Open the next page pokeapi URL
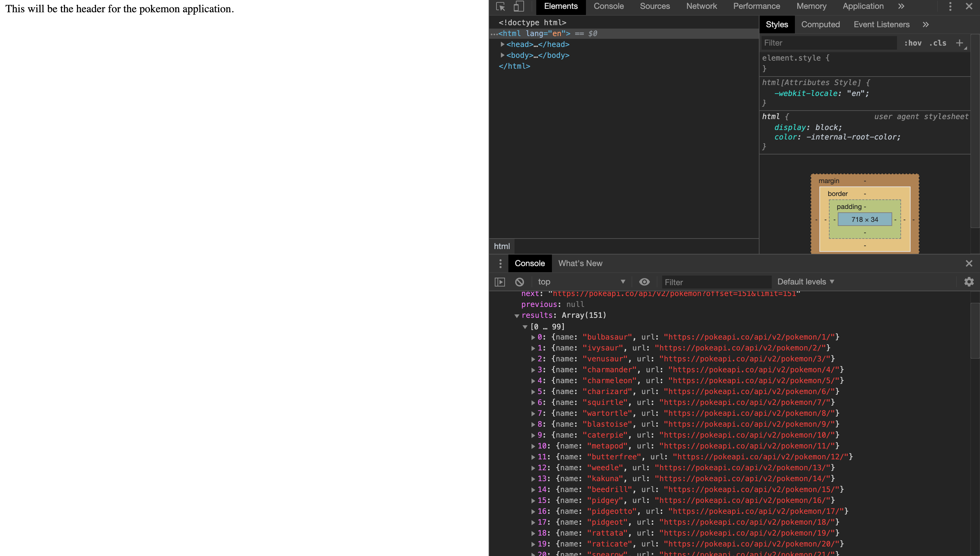The height and width of the screenshot is (556, 980). click(x=674, y=294)
